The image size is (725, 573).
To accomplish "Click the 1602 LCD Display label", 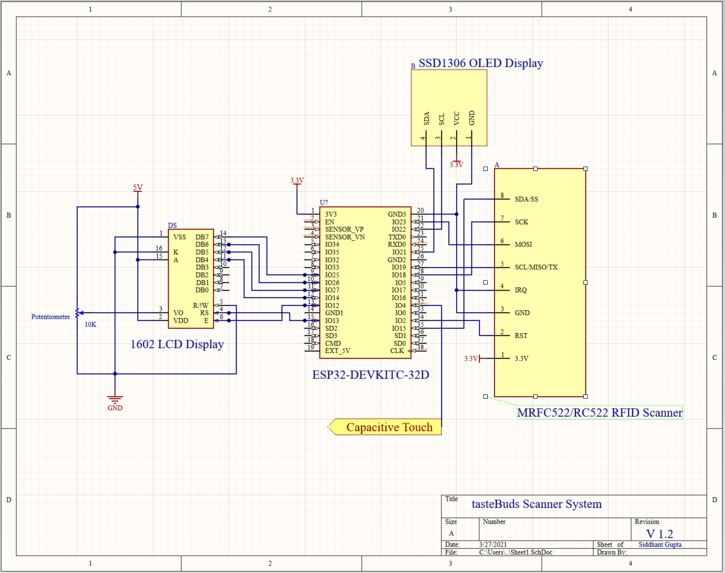I will (177, 344).
